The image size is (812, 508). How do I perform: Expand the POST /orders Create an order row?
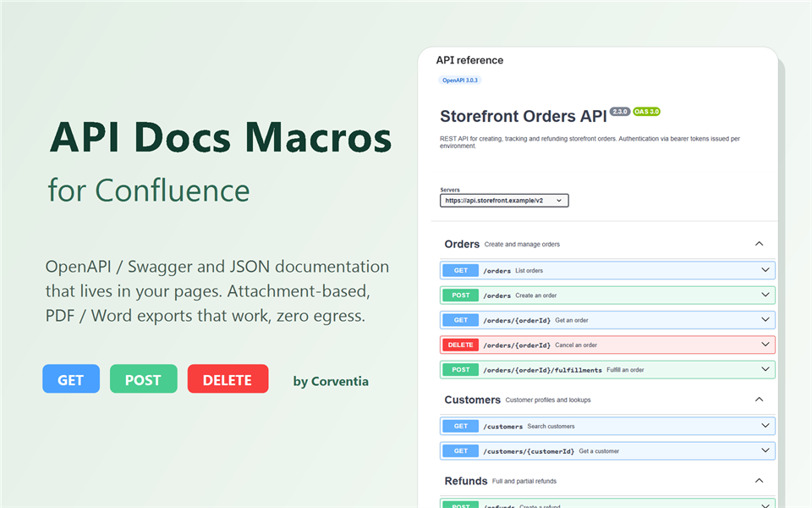(607, 295)
